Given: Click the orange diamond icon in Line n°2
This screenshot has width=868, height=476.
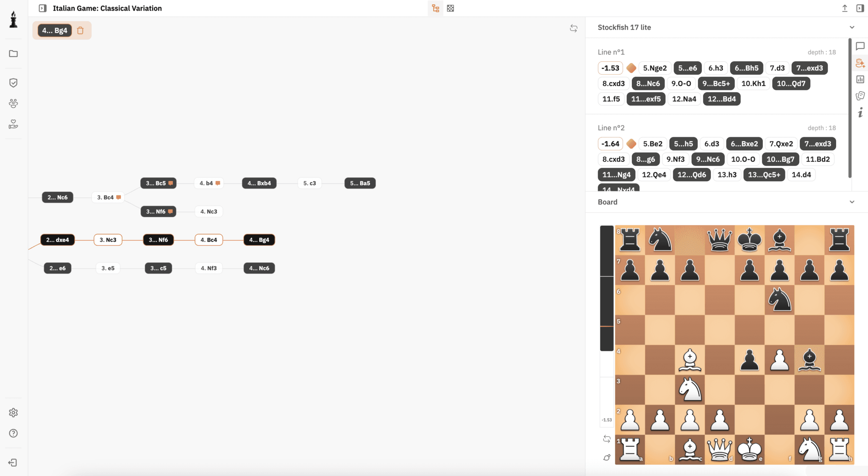Looking at the screenshot, I should coord(631,144).
